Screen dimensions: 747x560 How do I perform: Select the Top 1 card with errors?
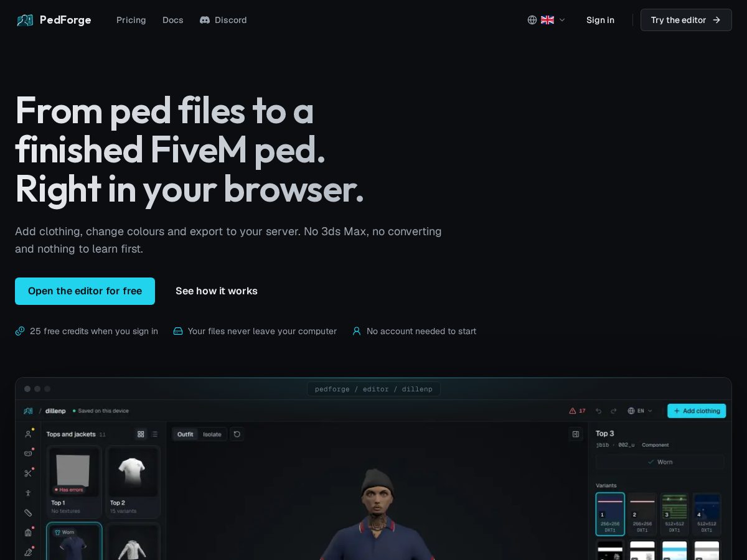74,482
